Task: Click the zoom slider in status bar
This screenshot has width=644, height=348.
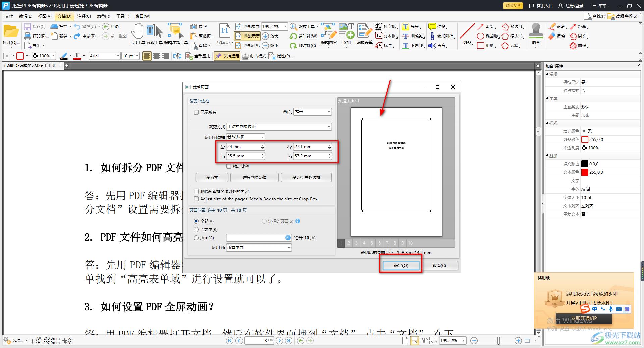Action: click(x=499, y=341)
